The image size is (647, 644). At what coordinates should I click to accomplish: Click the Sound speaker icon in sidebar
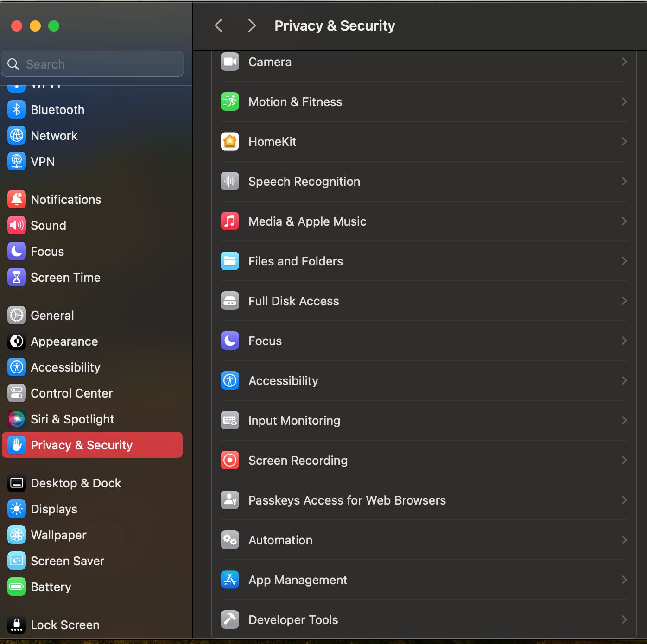tap(17, 226)
